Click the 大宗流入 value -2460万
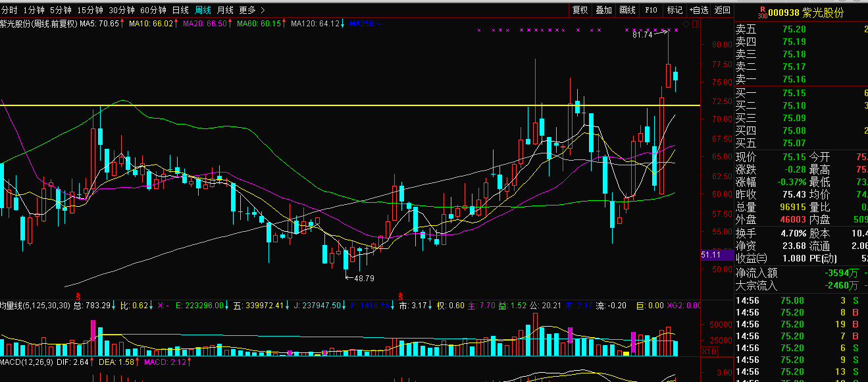Screen dimensions: 868x382 coord(840,285)
